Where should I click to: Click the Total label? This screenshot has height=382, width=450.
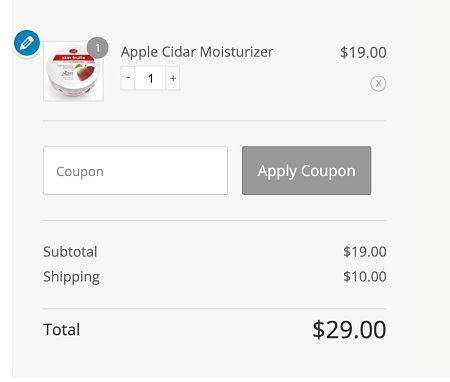click(62, 330)
